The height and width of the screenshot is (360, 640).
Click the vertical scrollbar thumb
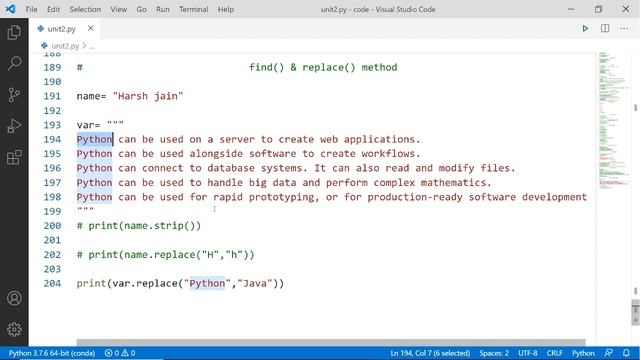tap(635, 312)
